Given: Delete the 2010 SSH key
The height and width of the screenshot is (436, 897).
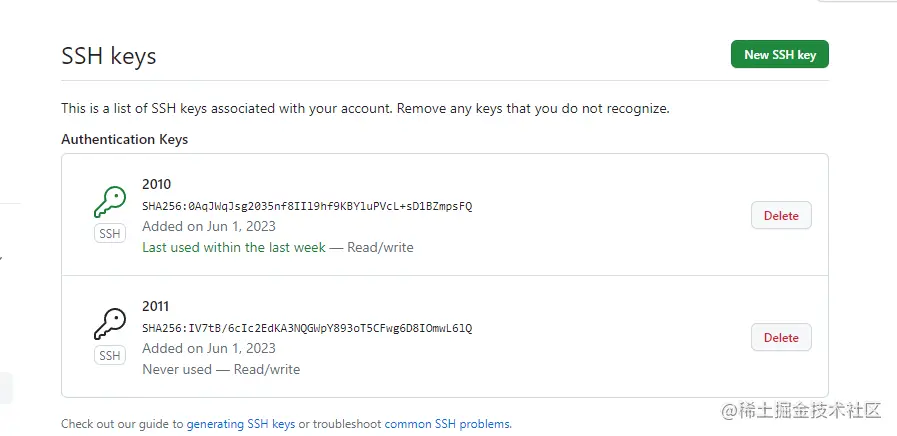Looking at the screenshot, I should click(x=781, y=215).
